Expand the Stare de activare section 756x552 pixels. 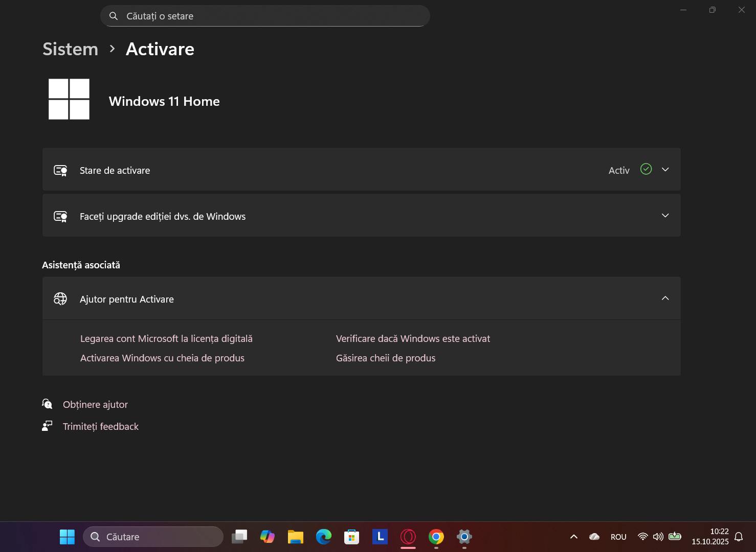point(665,170)
